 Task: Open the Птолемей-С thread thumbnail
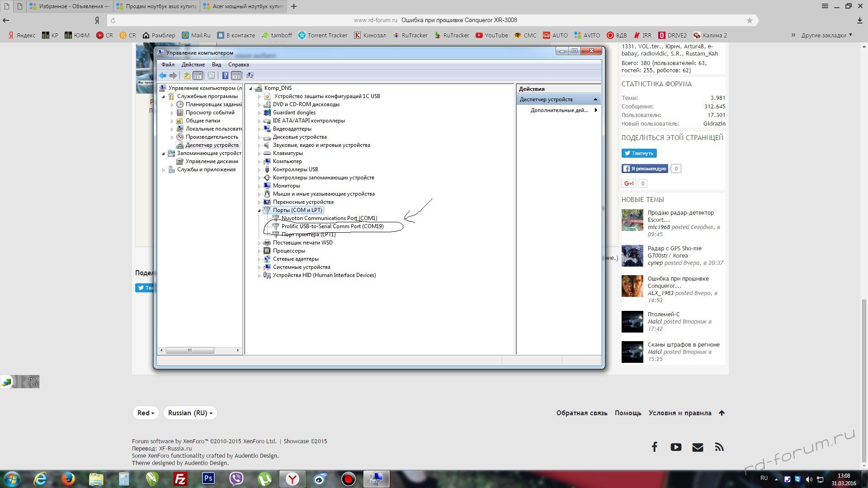[632, 322]
